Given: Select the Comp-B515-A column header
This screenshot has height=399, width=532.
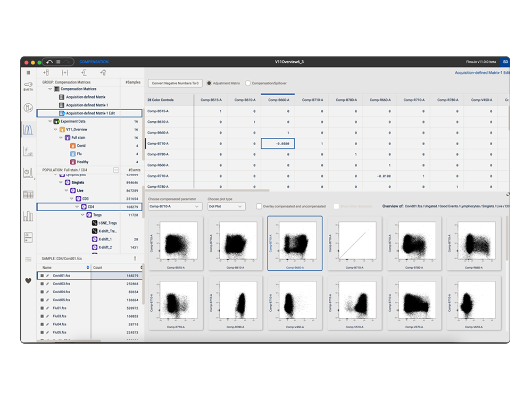Looking at the screenshot, I should [211, 100].
